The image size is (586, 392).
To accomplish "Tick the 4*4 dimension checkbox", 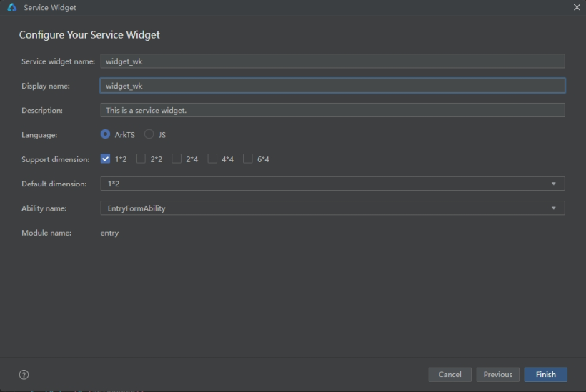I will (x=212, y=159).
